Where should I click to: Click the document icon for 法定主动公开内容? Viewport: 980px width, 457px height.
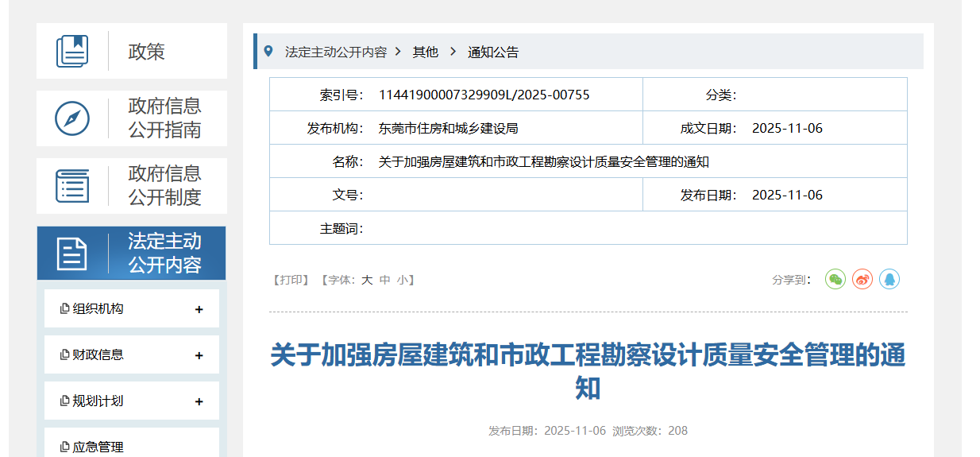[72, 254]
